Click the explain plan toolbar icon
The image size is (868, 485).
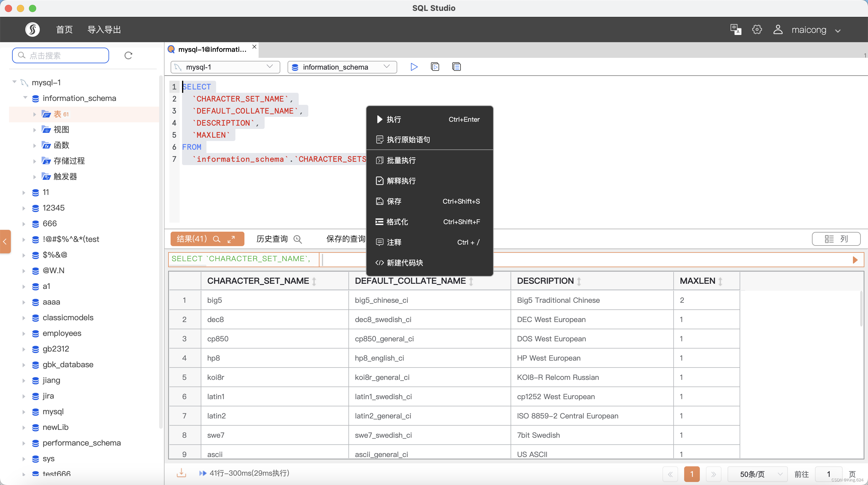click(456, 67)
